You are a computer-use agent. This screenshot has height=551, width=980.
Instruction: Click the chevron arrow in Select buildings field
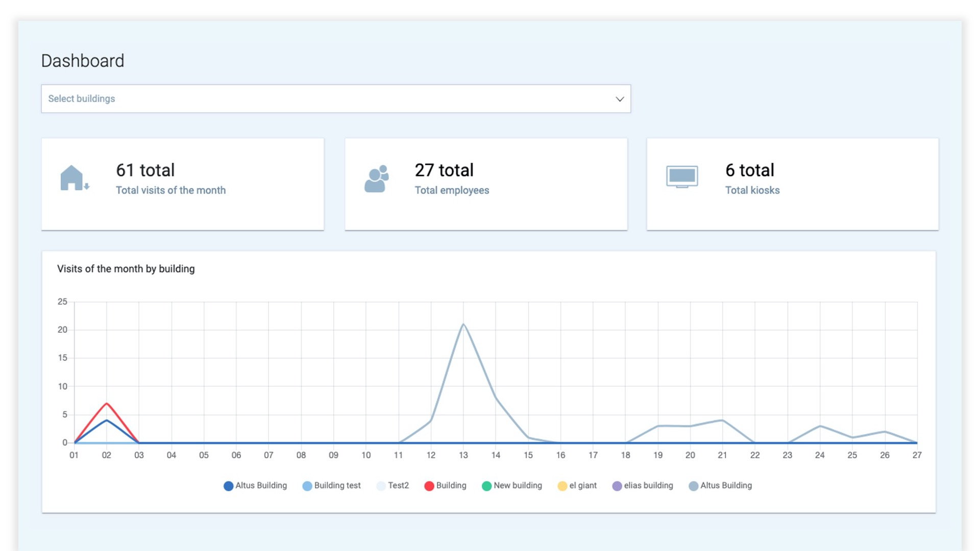tap(619, 98)
